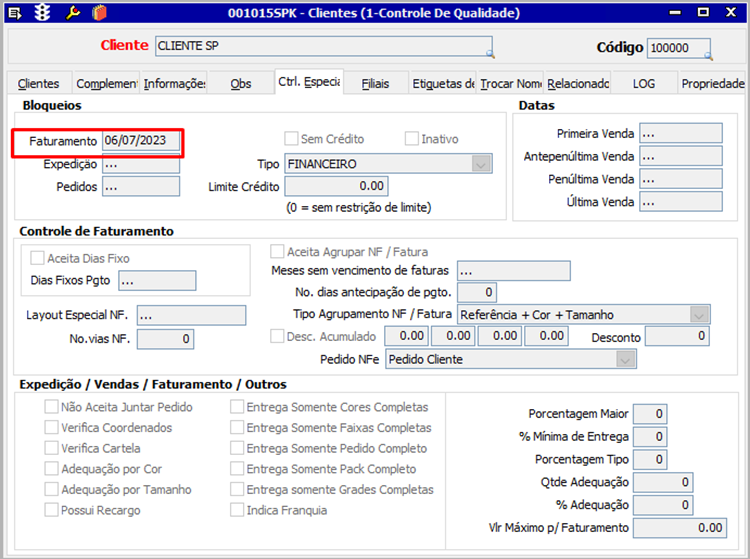Click first Desc. Acumulado value field
The width and height of the screenshot is (750, 559).
[406, 336]
